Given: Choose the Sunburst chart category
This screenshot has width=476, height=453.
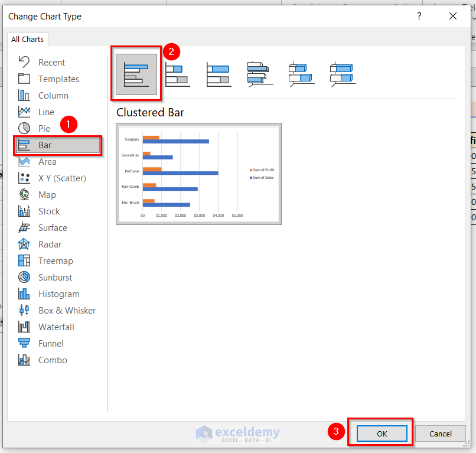Looking at the screenshot, I should [56, 278].
